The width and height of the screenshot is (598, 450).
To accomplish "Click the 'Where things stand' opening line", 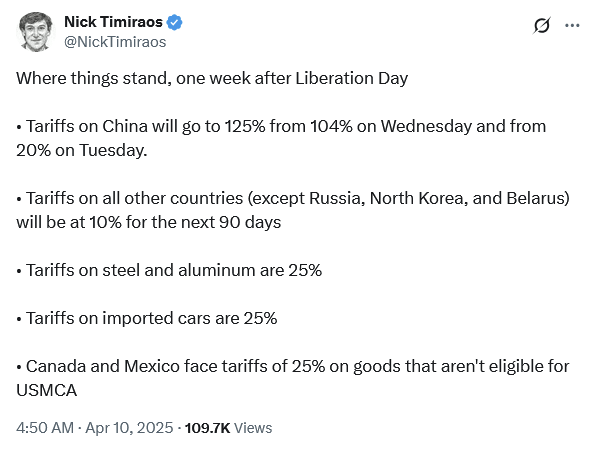I will coord(212,78).
